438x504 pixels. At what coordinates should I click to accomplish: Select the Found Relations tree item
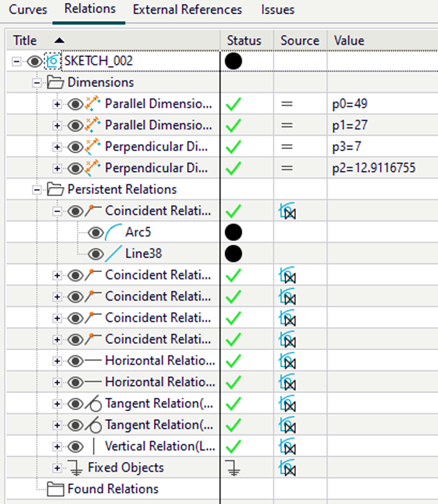[113, 489]
